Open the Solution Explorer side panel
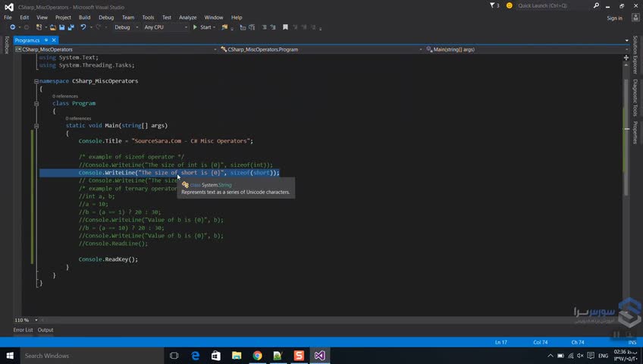 point(635,55)
